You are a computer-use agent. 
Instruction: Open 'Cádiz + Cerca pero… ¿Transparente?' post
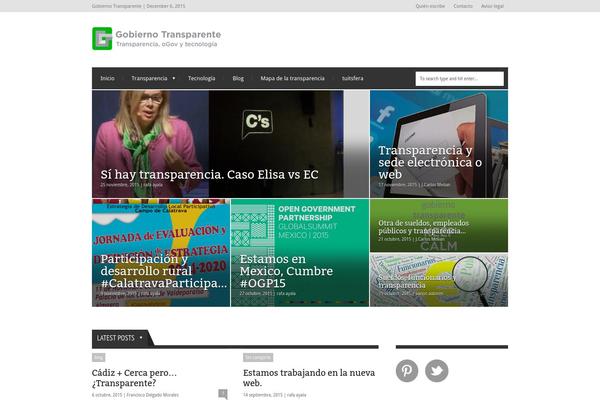click(134, 378)
